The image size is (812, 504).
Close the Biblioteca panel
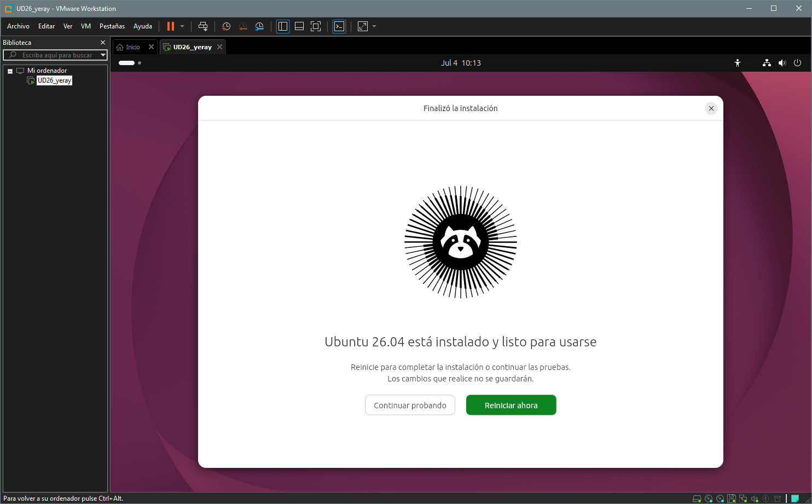[x=103, y=43]
